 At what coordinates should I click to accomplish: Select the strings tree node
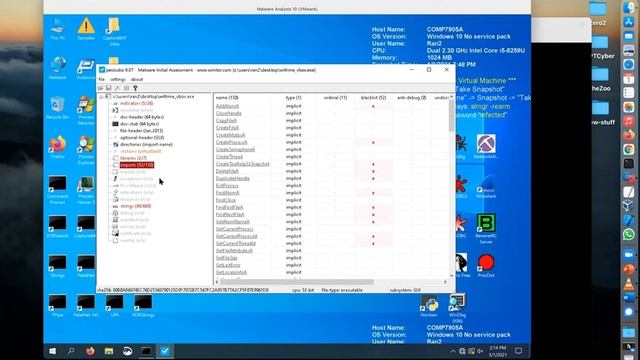coord(136,206)
